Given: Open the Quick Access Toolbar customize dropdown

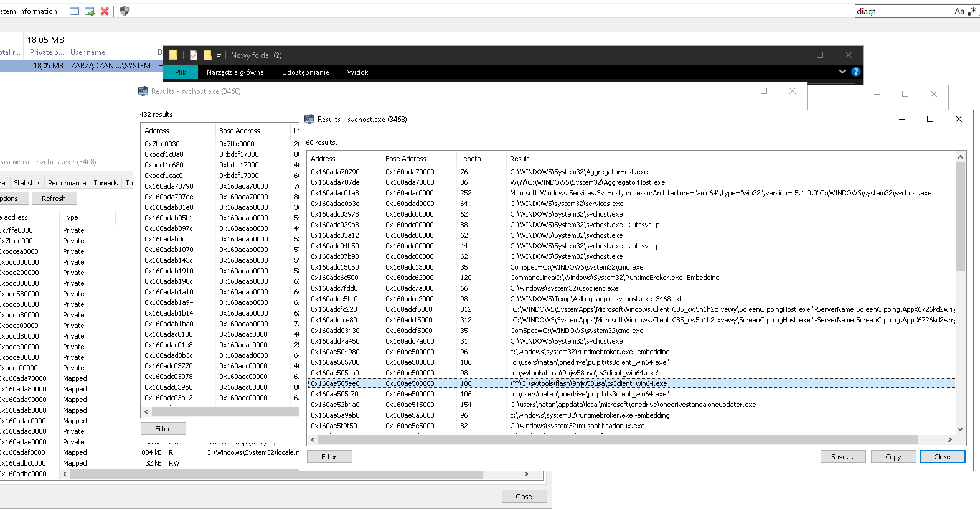Looking at the screenshot, I should click(219, 55).
